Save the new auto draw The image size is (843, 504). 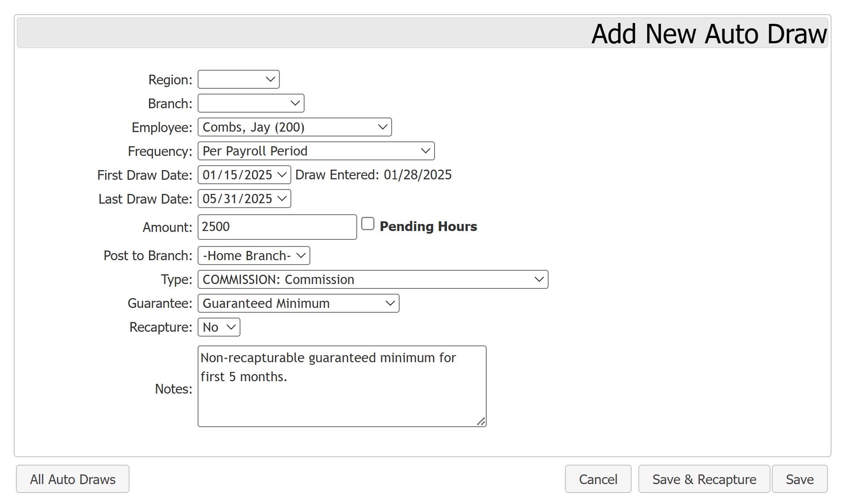[x=800, y=479]
